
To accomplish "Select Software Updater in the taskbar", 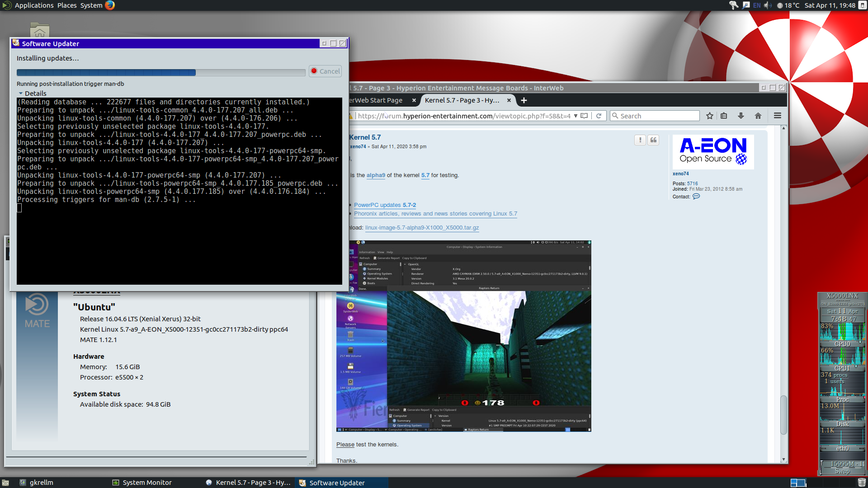I will tap(342, 483).
